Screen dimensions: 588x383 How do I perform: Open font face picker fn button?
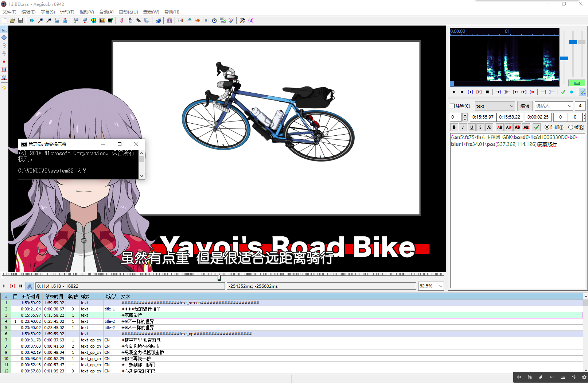[x=489, y=127]
